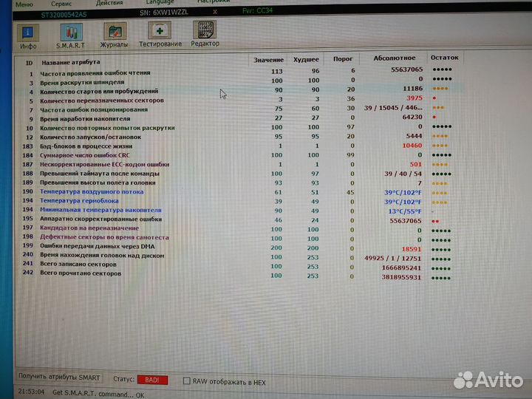Image resolution: width=532 pixels, height=399 pixels.
Task: Click the absolute value 11186
Action: [412, 89]
